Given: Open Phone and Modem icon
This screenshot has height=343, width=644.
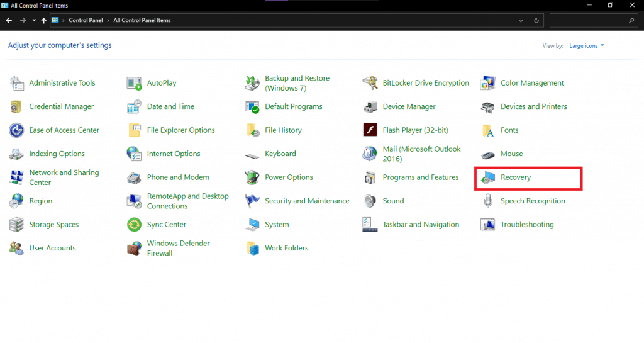Looking at the screenshot, I should [x=134, y=177].
